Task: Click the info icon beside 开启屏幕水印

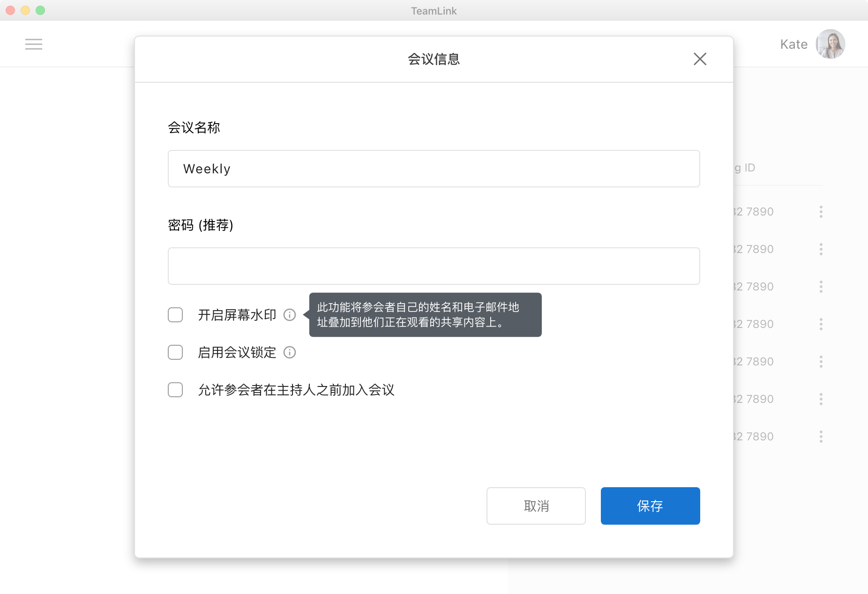Action: (x=290, y=315)
